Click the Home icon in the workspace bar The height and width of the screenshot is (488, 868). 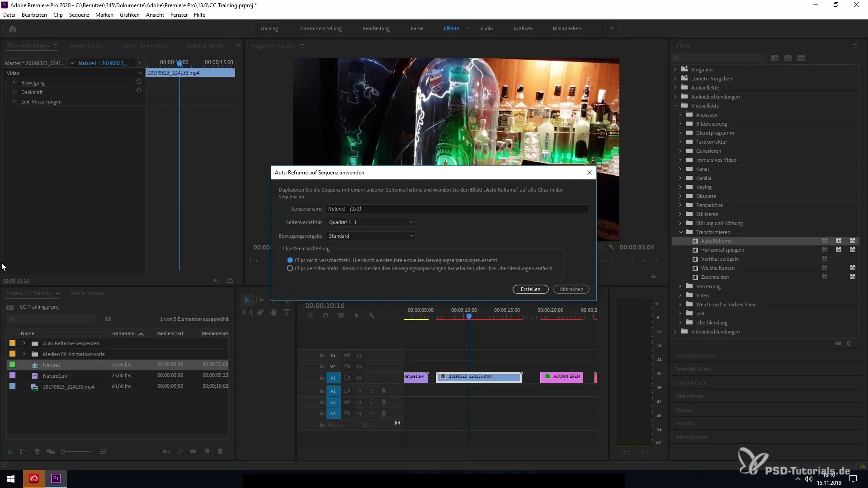(13, 29)
